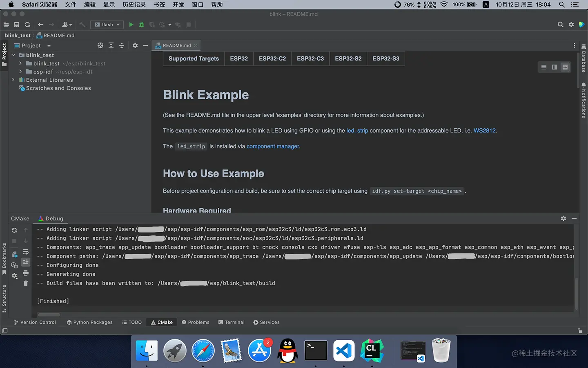This screenshot has height=368, width=588.
Task: Click the Build hammer icon
Action: (x=82, y=25)
